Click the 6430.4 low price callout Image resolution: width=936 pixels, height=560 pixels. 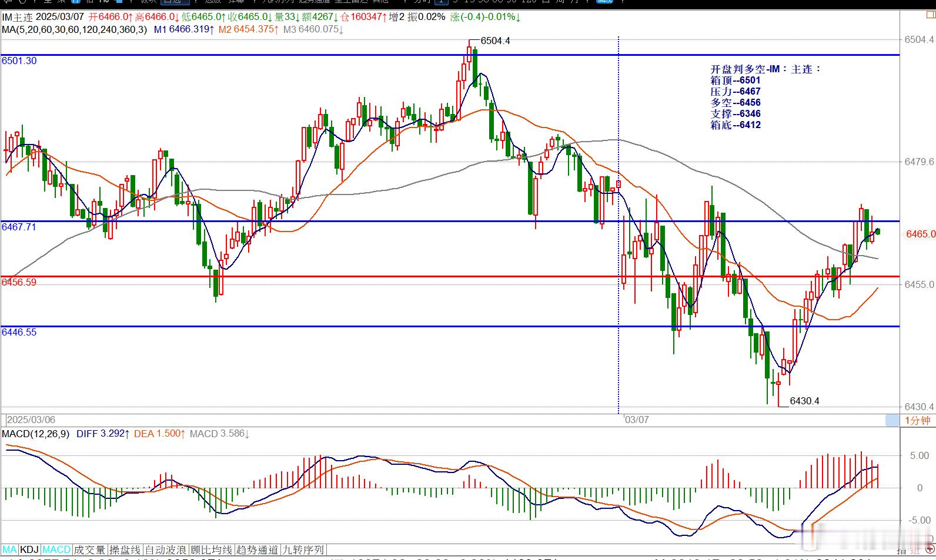pos(804,401)
